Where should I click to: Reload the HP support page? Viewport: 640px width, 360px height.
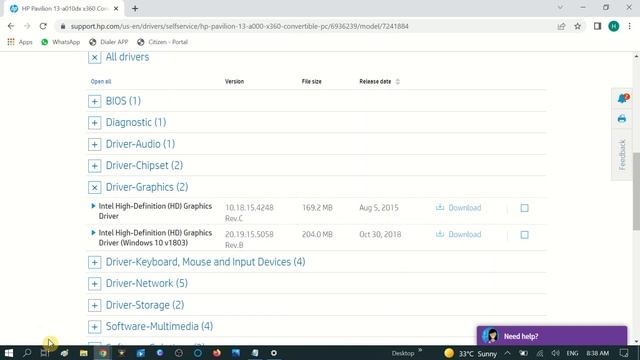pos(43,26)
